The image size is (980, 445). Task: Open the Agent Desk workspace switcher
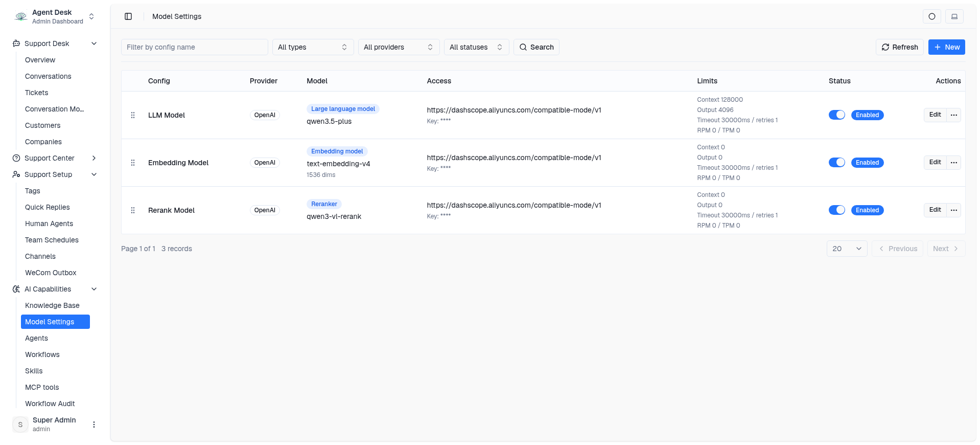91,16
